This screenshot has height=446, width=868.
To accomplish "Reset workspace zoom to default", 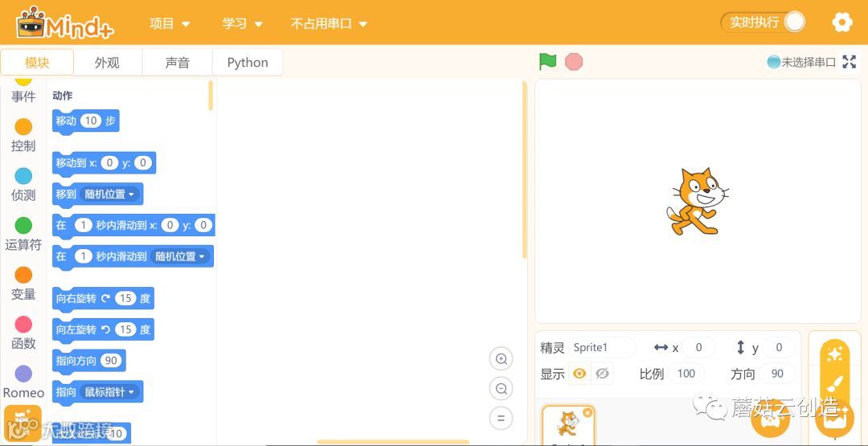I will [x=502, y=419].
